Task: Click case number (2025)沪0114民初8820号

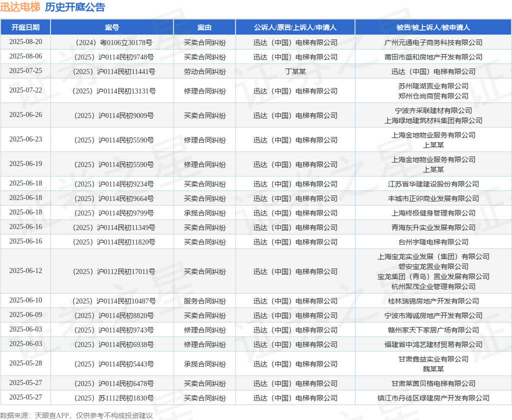Action: [112, 315]
